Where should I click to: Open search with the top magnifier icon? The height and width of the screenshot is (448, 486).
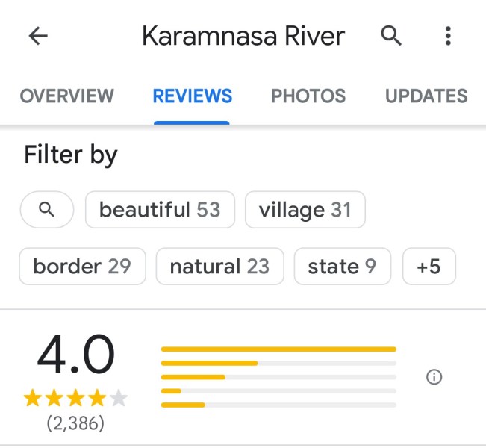click(x=391, y=35)
